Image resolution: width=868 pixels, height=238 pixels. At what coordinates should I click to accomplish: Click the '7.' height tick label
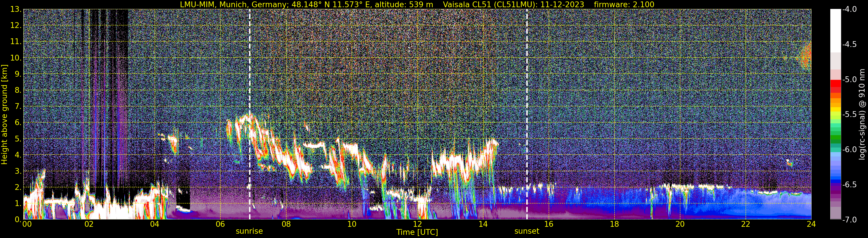coord(18,107)
